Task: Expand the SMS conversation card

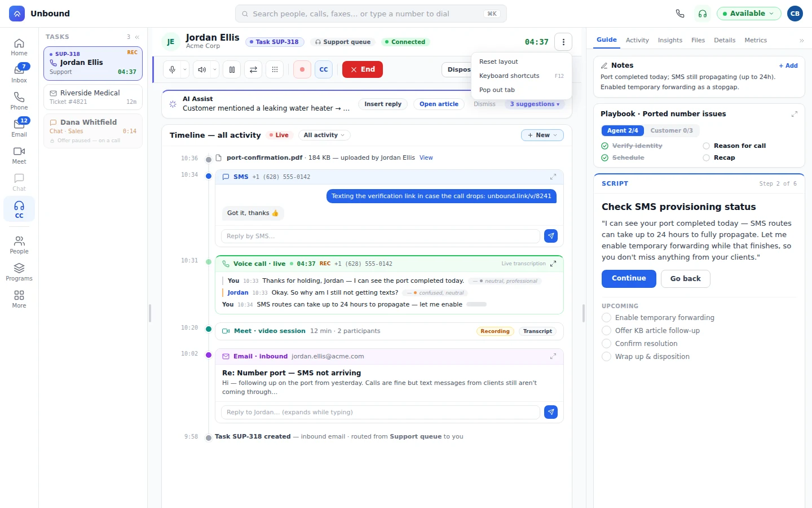Action: click(553, 177)
